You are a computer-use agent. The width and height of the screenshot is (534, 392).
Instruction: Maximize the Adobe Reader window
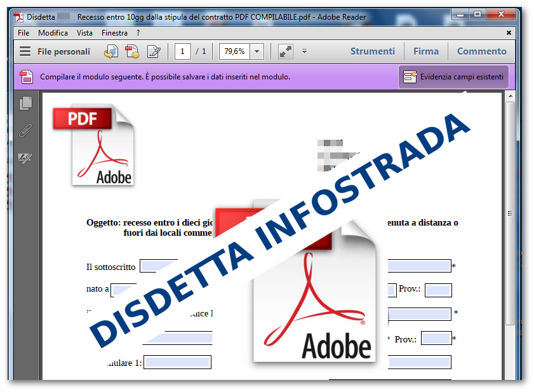[477, 15]
